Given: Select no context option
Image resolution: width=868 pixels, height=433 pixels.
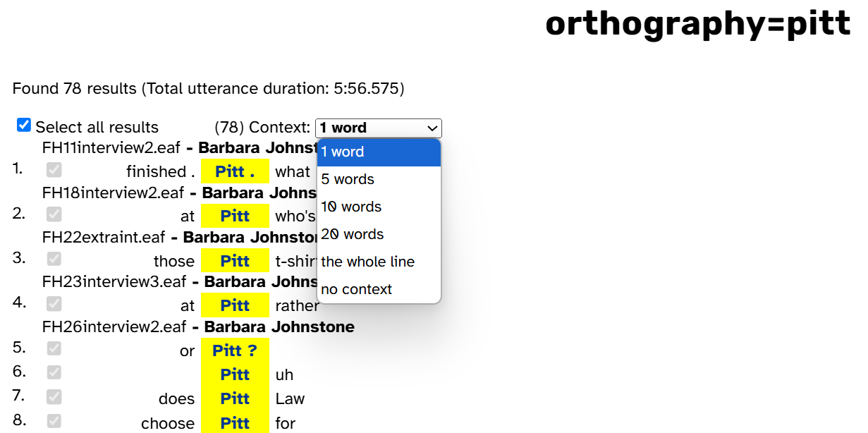Looking at the screenshot, I should tap(379, 289).
